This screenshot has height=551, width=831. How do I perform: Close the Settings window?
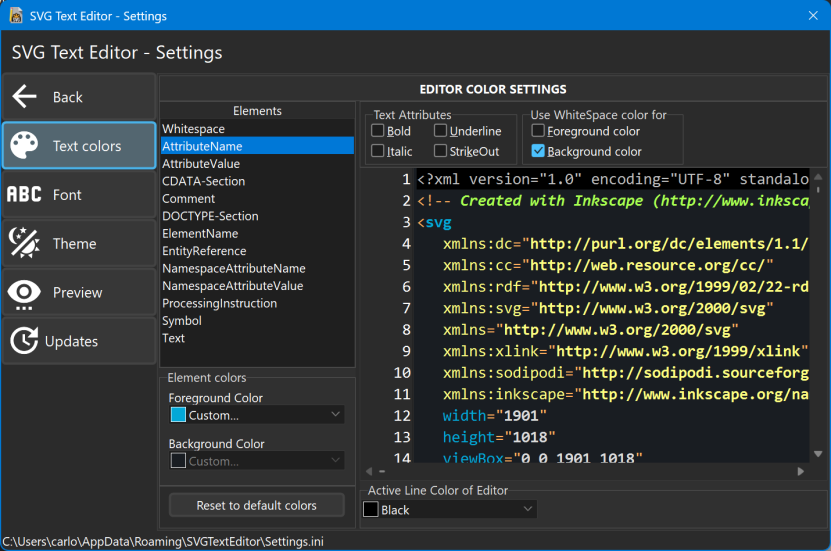813,15
